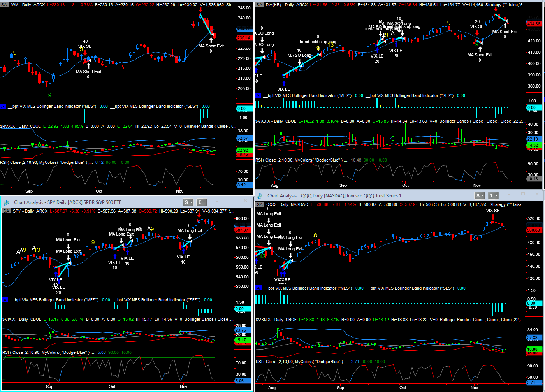This screenshot has height=392, width=545.
Task: Click the SA button in the DIA(HB) chart
Action: (260, 5)
